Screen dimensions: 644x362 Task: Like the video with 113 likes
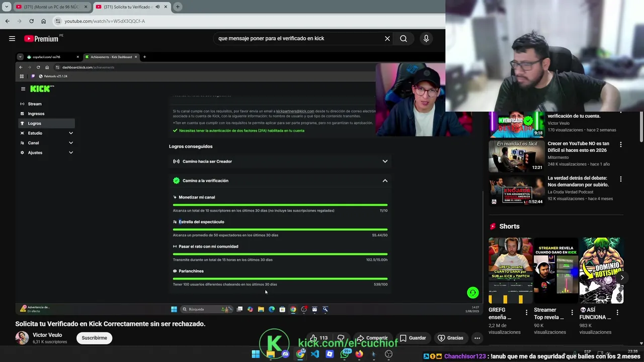click(x=318, y=338)
